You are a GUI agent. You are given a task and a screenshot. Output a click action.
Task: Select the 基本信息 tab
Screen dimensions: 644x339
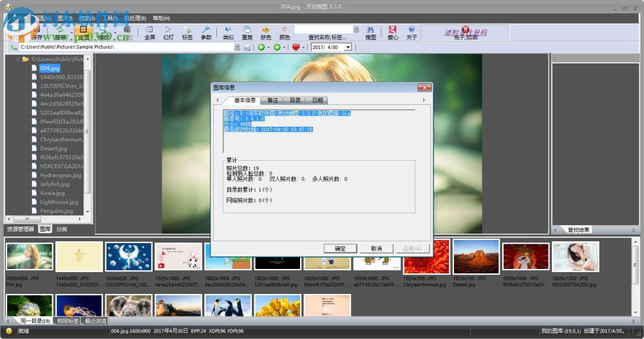pos(245,100)
